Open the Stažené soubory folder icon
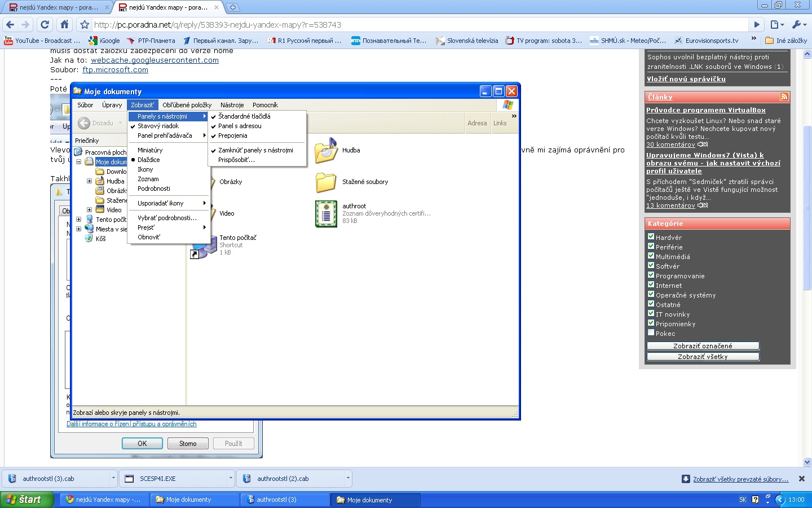Viewport: 812px width, 508px height. pos(326,182)
